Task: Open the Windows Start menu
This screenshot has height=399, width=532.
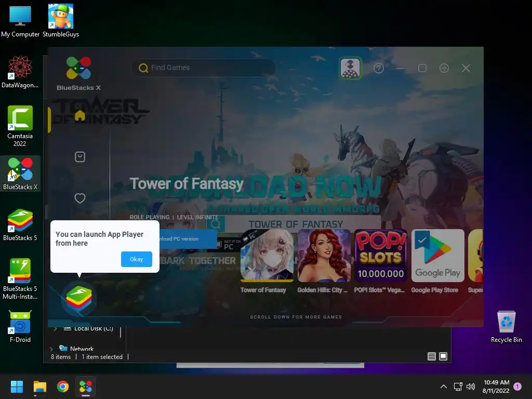Action: point(17,387)
